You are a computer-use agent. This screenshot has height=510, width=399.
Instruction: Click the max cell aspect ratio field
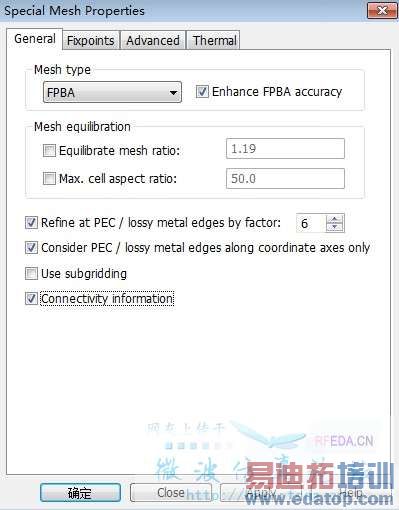pyautogui.click(x=285, y=179)
